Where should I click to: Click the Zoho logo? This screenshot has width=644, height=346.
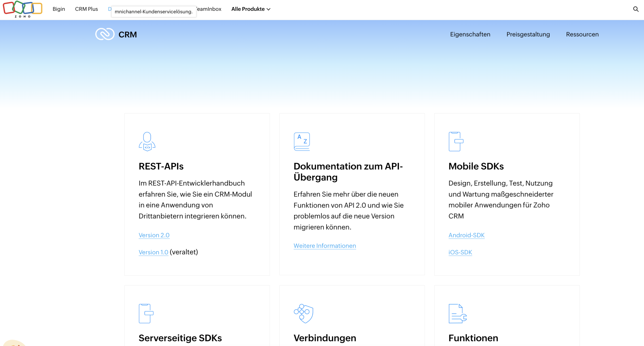tap(22, 10)
